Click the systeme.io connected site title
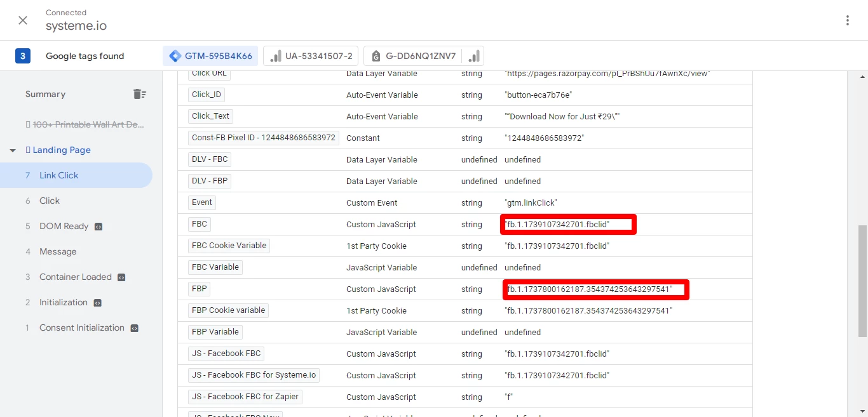The height and width of the screenshot is (417, 868). [x=76, y=26]
